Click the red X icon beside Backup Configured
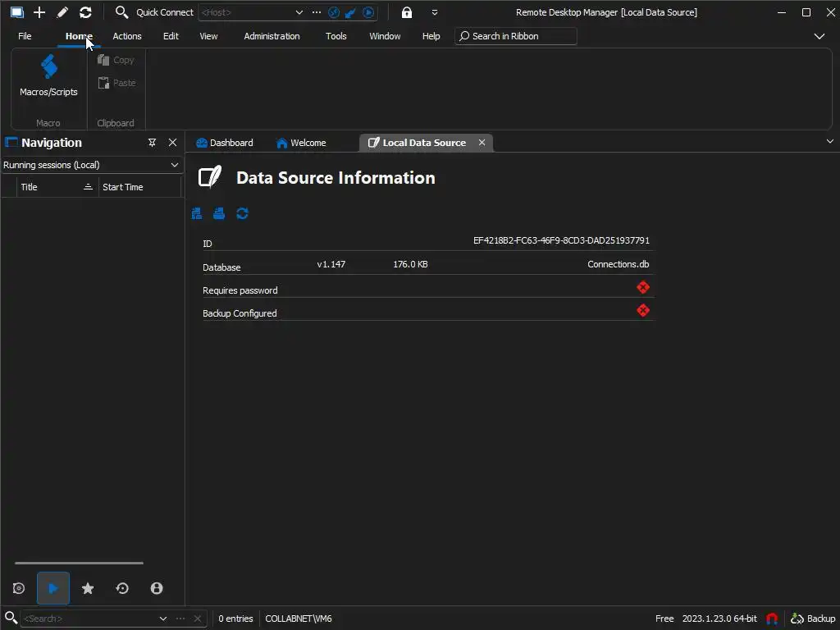Screen dimensions: 840x630 tap(643, 311)
